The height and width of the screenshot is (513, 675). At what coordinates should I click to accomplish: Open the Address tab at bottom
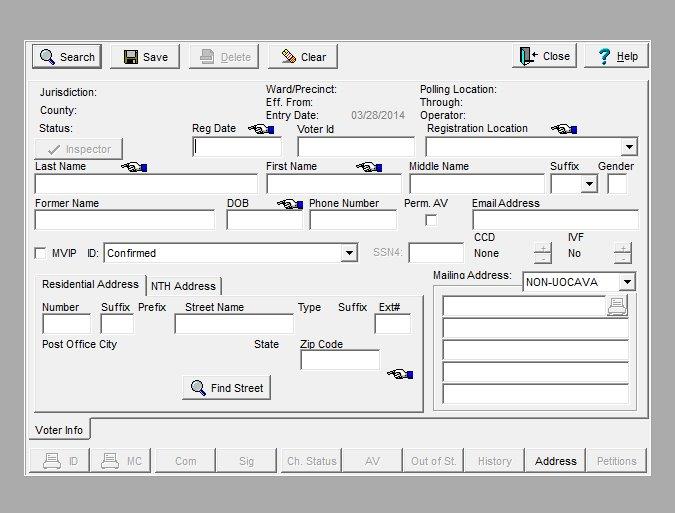555,461
